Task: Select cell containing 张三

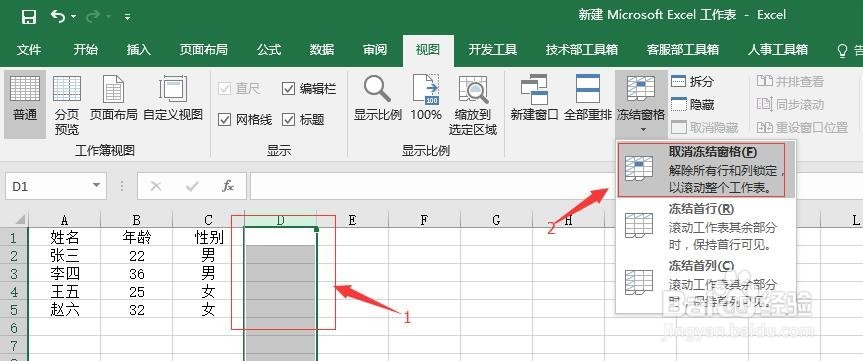Action: [x=64, y=255]
